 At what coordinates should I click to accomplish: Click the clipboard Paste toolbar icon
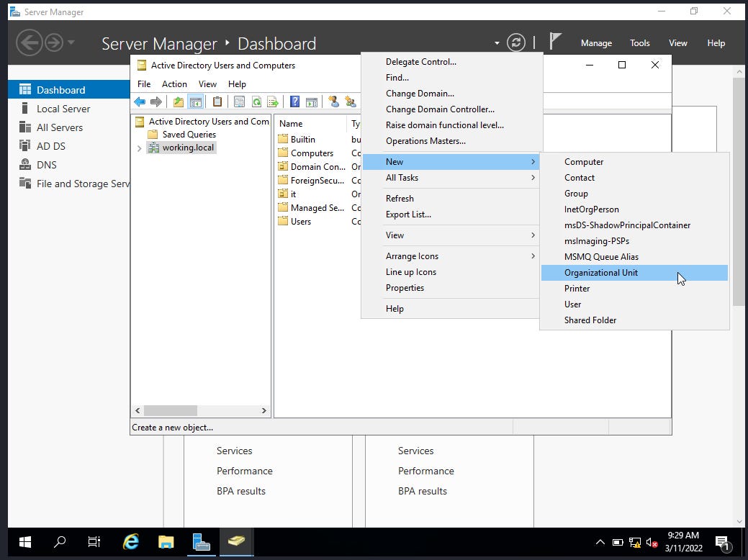tap(217, 101)
